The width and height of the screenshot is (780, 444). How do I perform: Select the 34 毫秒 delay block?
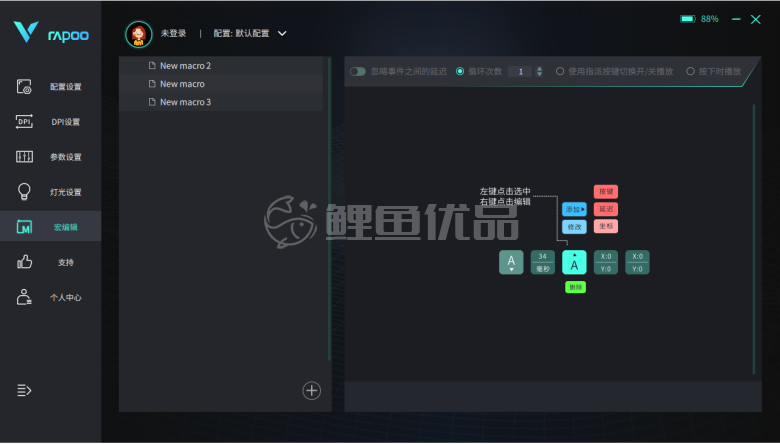coord(543,262)
